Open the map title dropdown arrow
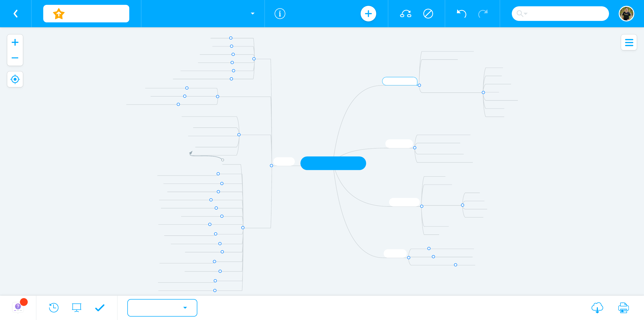 (252, 14)
